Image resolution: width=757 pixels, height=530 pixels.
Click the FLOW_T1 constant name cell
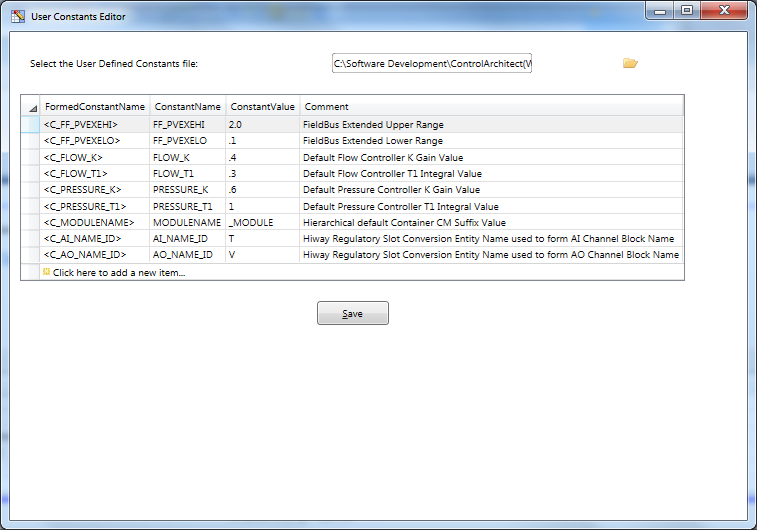187,173
